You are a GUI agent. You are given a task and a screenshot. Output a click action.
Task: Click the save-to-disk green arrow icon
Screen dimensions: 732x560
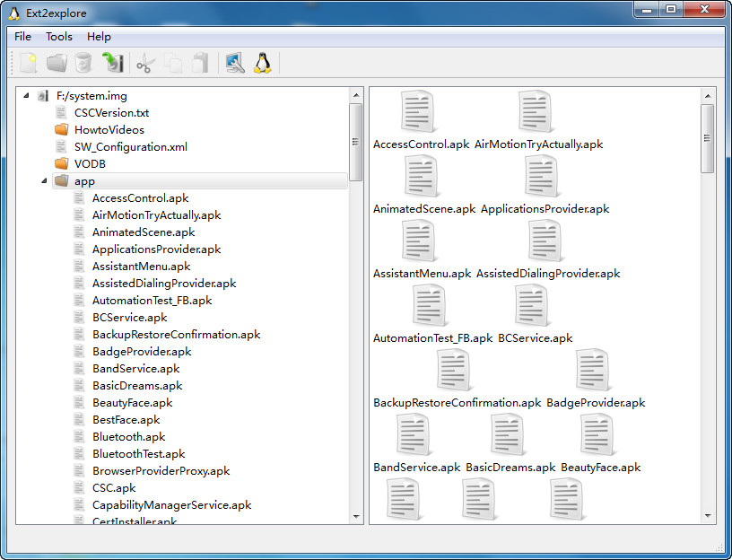point(112,63)
